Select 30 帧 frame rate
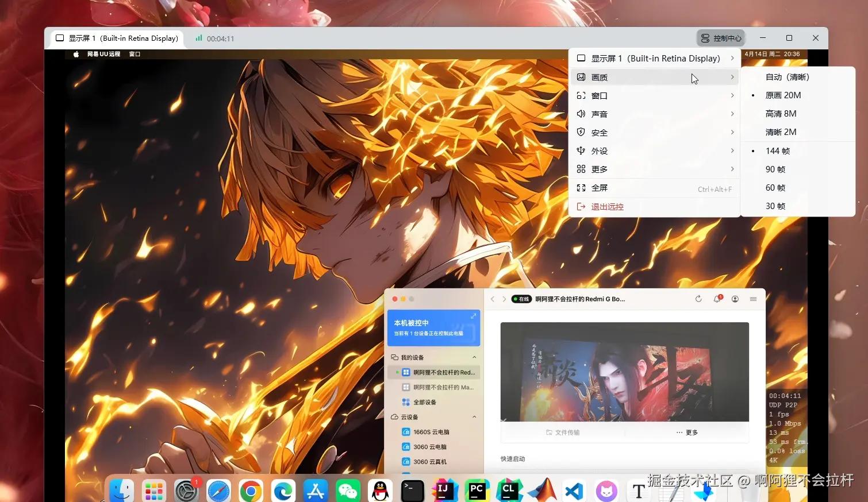 (x=798, y=206)
